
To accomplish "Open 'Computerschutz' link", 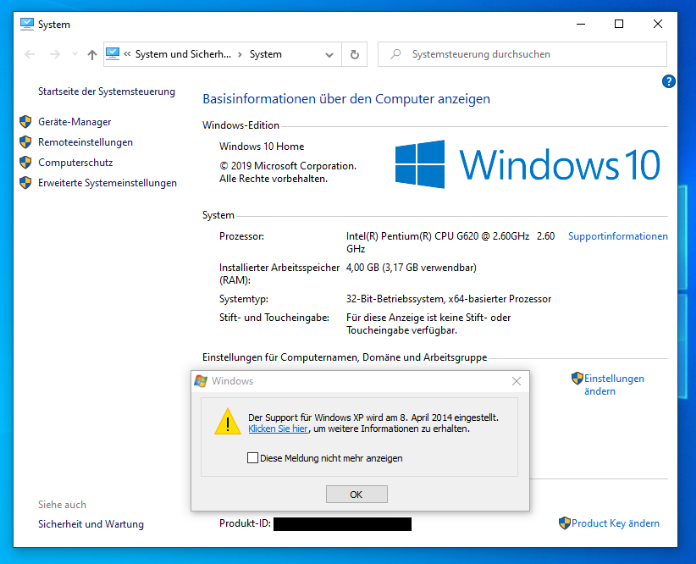I will pos(75,162).
